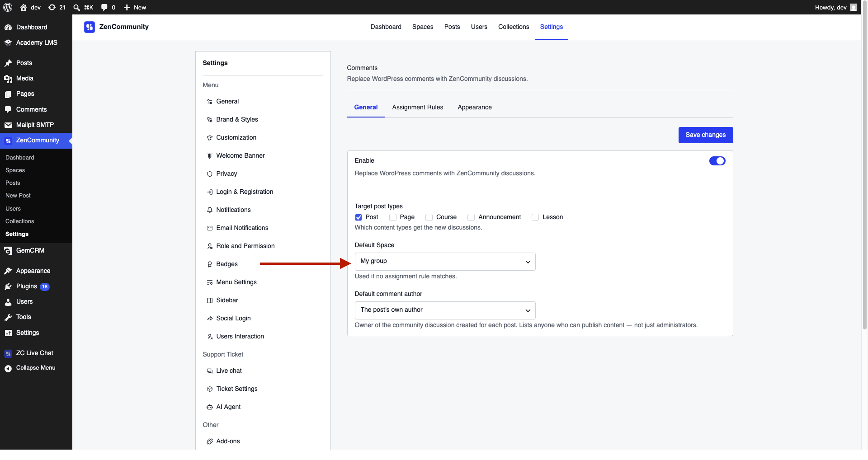The height and width of the screenshot is (460, 868).
Task: Click the AI Agent robot icon
Action: 210,407
